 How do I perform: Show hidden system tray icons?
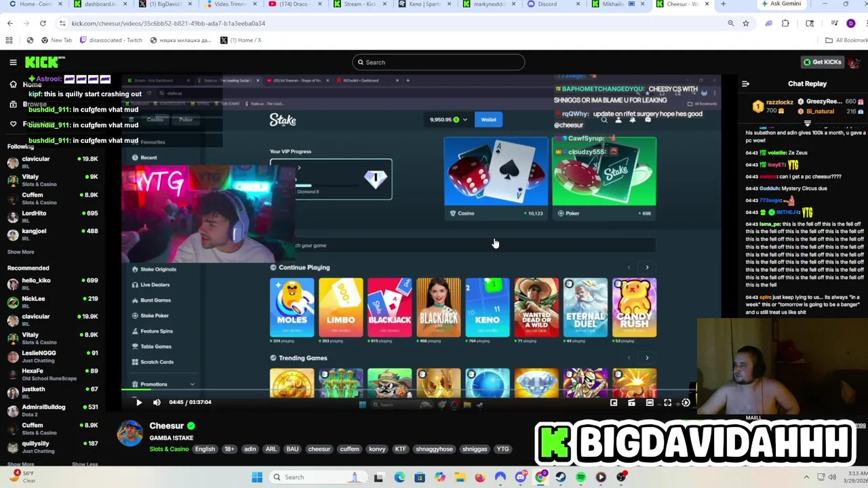tap(806, 477)
